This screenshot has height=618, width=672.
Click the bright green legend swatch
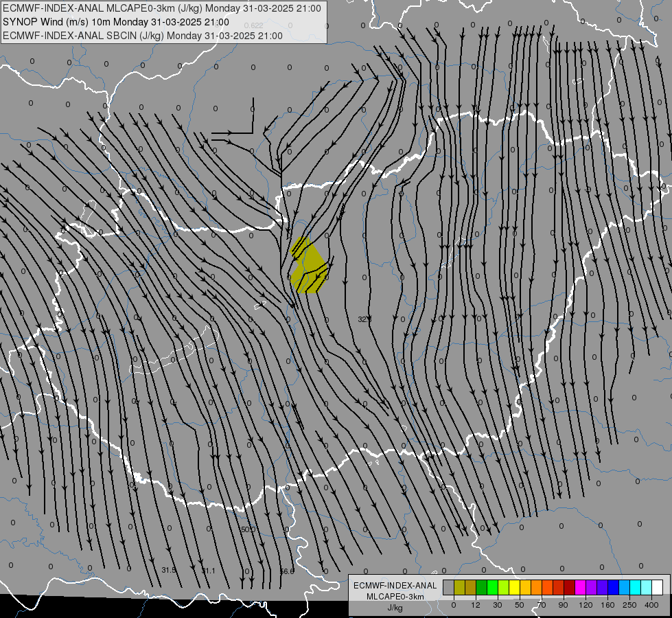coord(492,587)
